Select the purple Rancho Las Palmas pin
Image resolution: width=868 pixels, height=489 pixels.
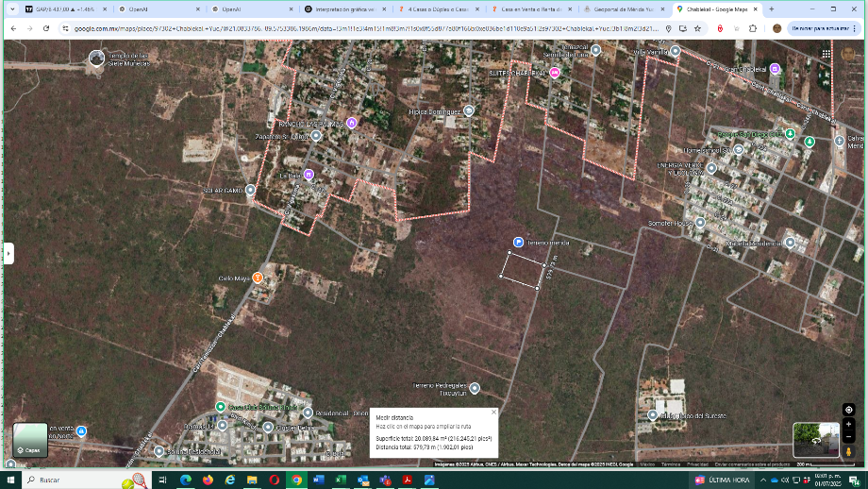pyautogui.click(x=352, y=123)
